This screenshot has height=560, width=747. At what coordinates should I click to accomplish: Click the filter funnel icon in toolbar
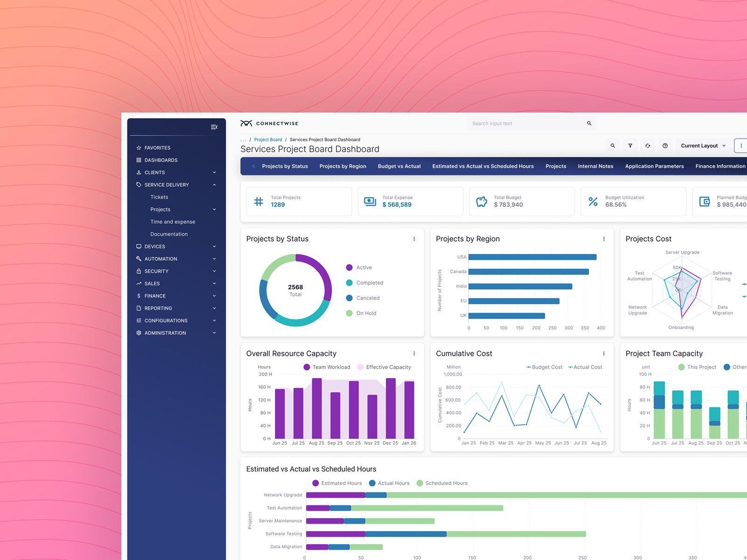point(630,146)
